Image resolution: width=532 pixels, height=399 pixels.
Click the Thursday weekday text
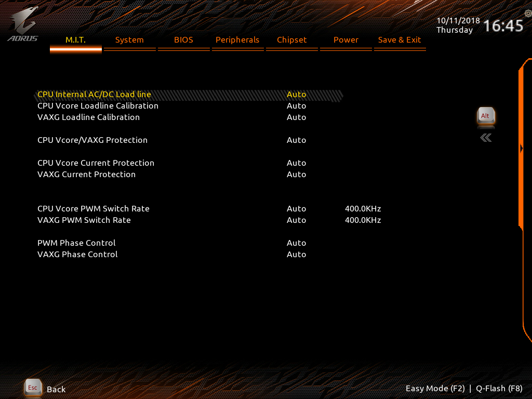pos(455,30)
